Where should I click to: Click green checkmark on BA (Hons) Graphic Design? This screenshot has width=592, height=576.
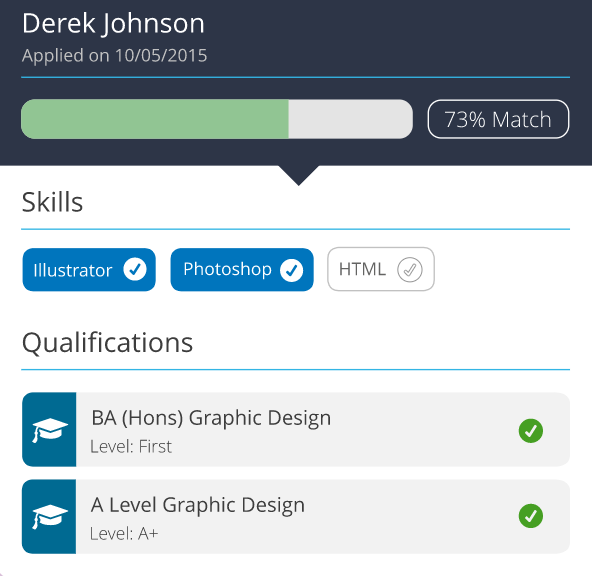(531, 431)
